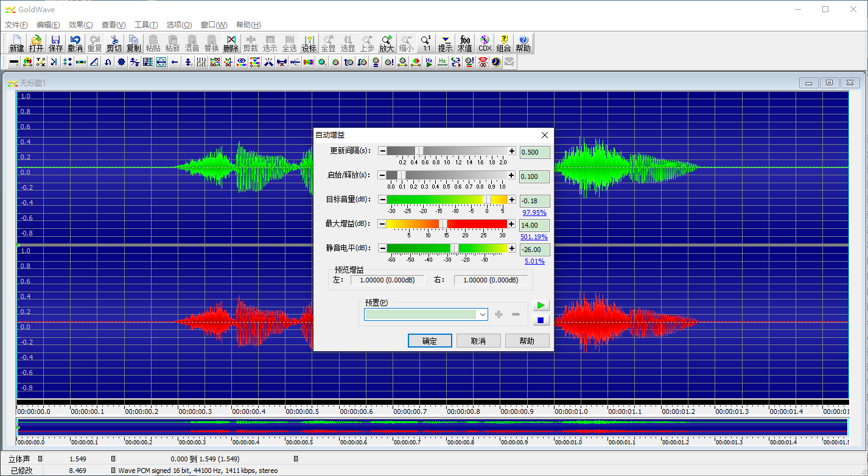Open the 选项 menu

tap(179, 25)
